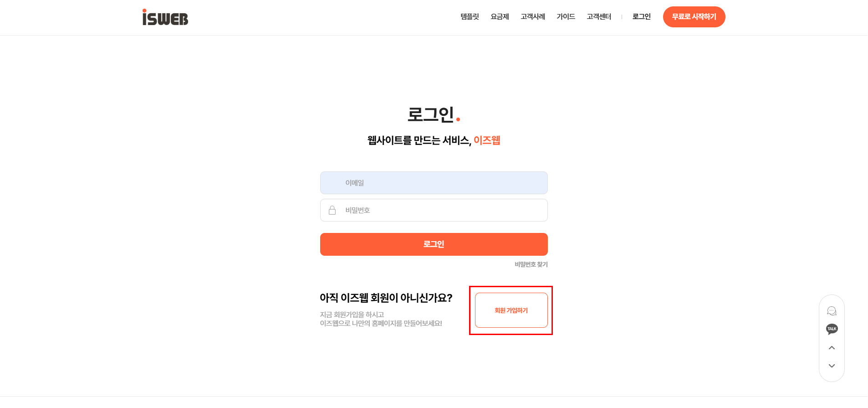Click the ISWEB logo
Viewport: 868px width, 408px height.
coord(165,17)
